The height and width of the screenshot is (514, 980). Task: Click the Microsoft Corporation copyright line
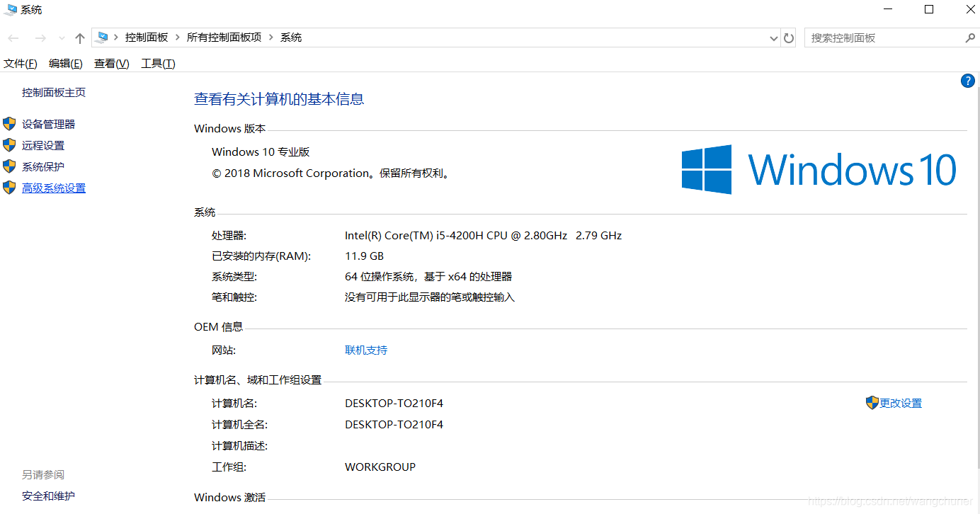(331, 173)
